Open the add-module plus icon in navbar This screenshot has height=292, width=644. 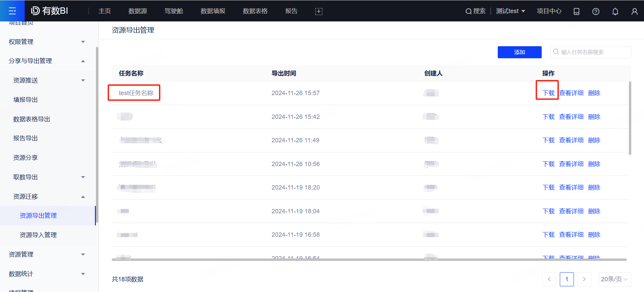pyautogui.click(x=319, y=11)
